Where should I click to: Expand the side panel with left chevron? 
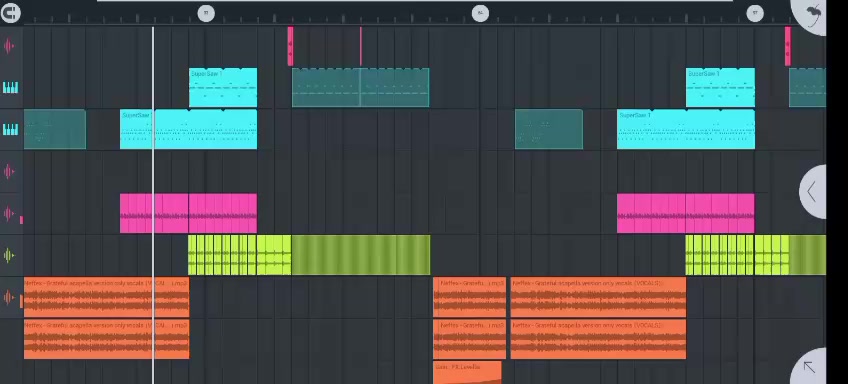[x=813, y=191]
